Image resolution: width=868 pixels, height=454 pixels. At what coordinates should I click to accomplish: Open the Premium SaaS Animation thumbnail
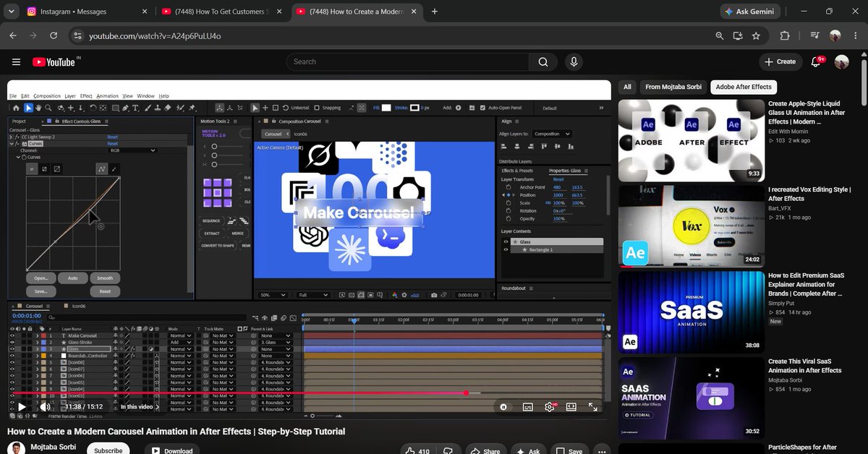coord(690,312)
